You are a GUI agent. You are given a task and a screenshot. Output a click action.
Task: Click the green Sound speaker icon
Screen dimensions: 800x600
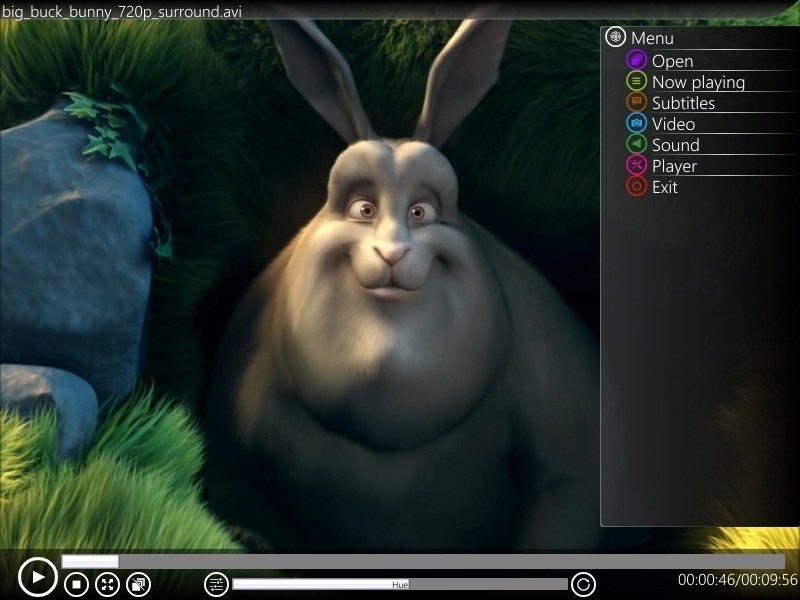[636, 144]
